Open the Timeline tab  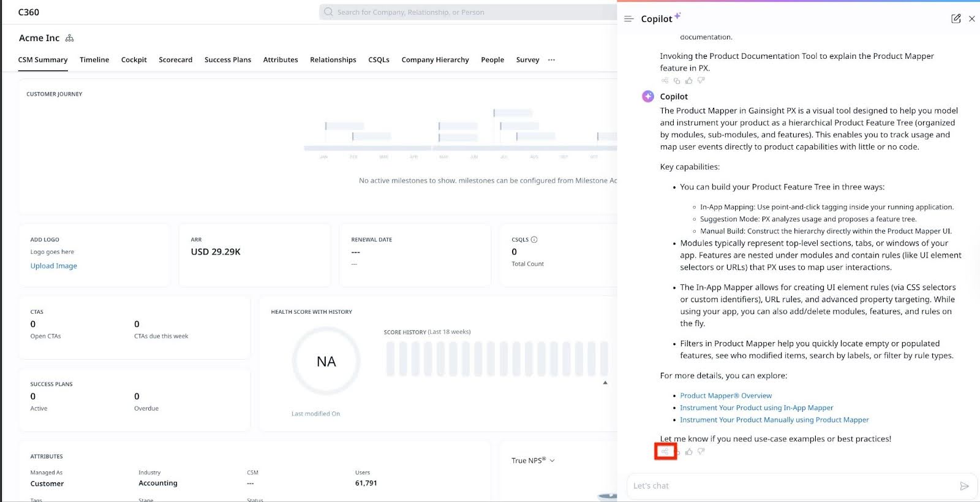[94, 60]
